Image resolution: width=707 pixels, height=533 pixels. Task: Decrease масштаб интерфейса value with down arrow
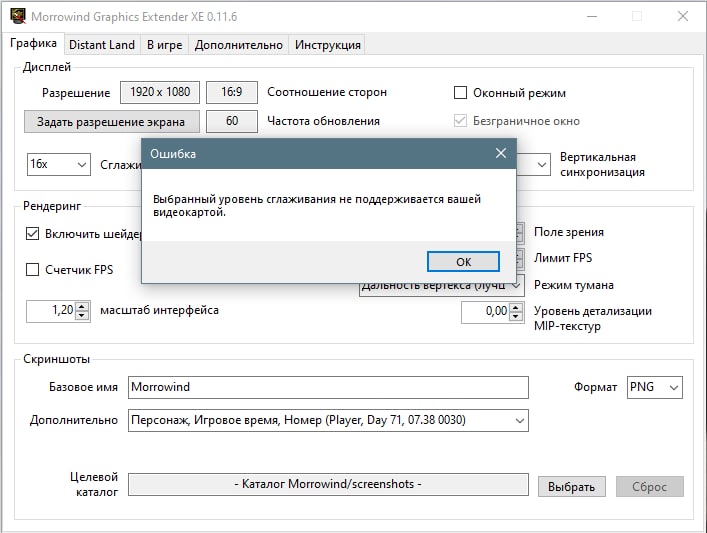82,316
